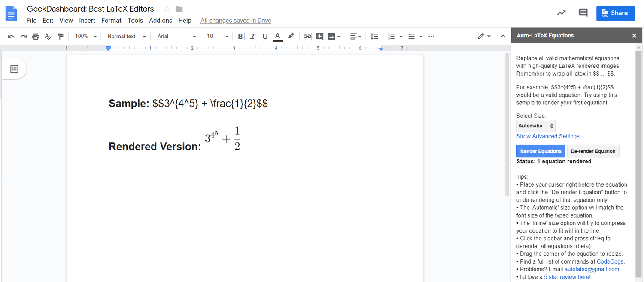The height and width of the screenshot is (282, 644).
Task: Open the font size 18 dropdown
Action: 218,37
